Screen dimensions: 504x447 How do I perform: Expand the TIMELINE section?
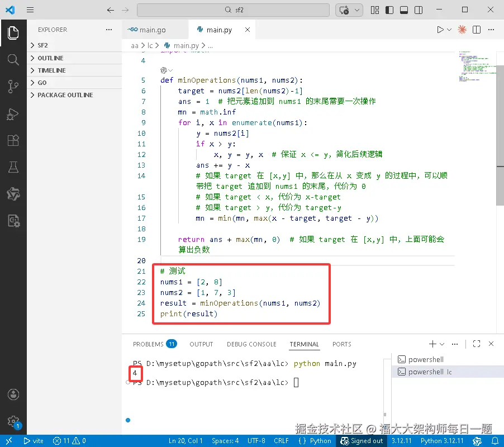pyautogui.click(x=74, y=70)
